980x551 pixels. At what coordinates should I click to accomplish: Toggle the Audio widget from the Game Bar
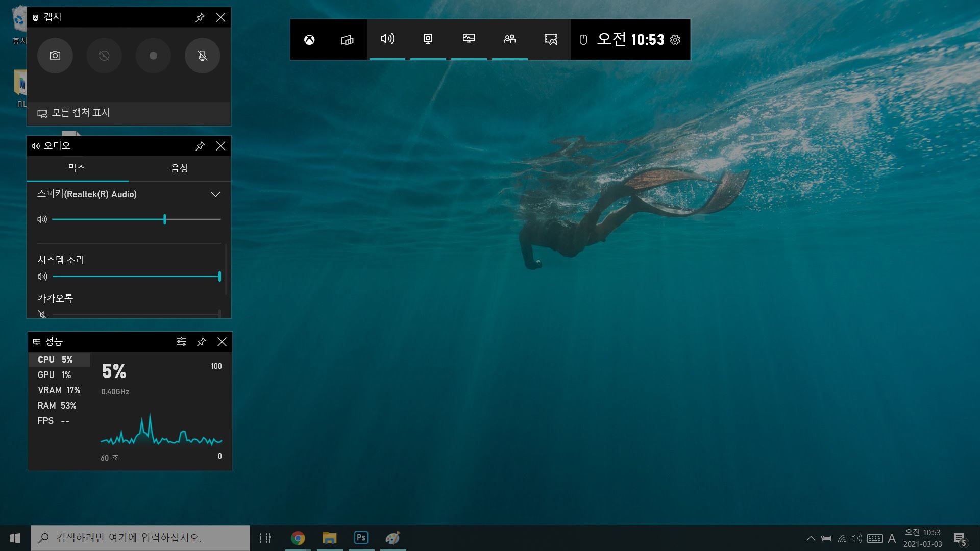pyautogui.click(x=387, y=39)
